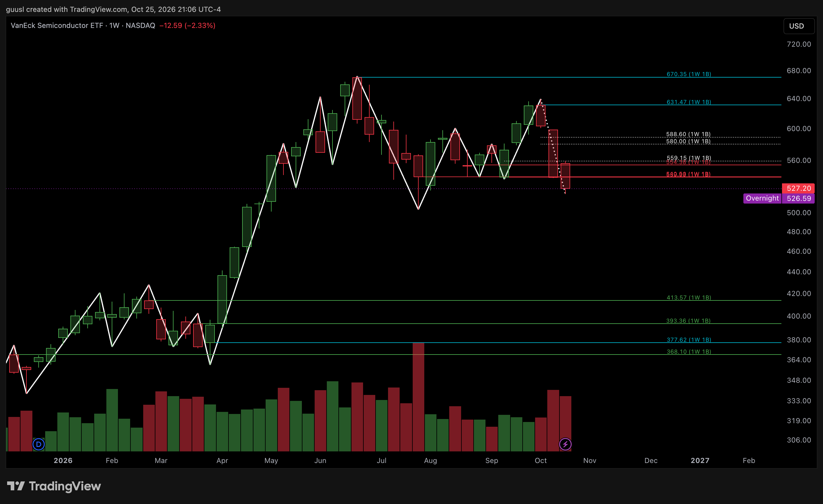Viewport: 823px width, 504px height.
Task: Click the Oct label on time axis
Action: pos(541,461)
